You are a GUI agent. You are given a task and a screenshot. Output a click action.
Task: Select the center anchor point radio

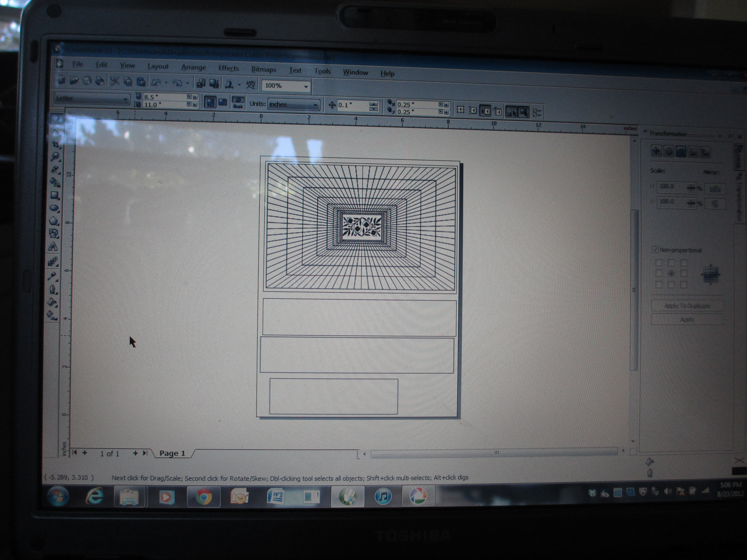coord(671,273)
